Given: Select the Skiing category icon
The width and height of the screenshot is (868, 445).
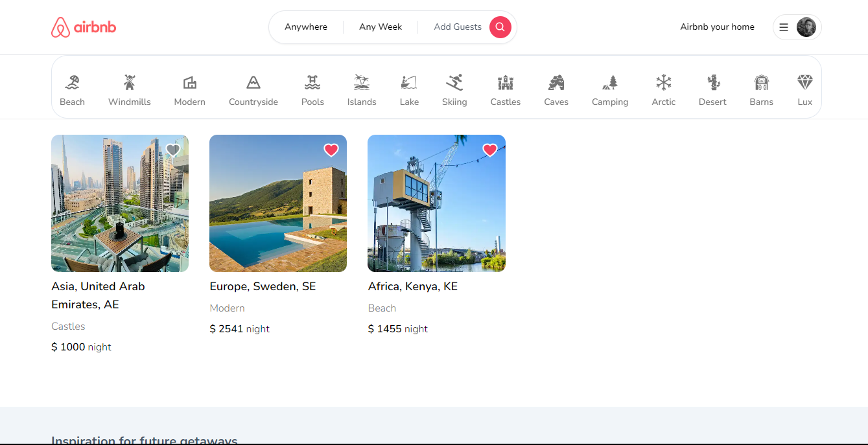Looking at the screenshot, I should pyautogui.click(x=454, y=82).
